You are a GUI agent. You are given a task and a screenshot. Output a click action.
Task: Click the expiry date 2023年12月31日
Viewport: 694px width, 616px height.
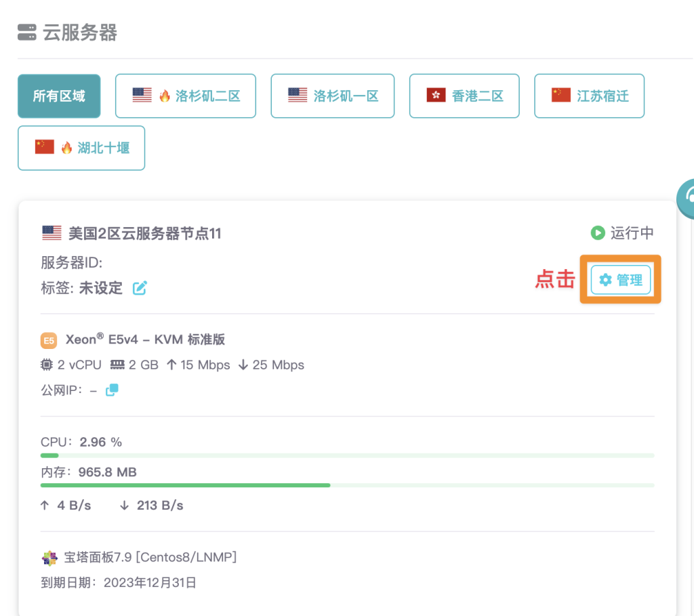[x=150, y=583]
